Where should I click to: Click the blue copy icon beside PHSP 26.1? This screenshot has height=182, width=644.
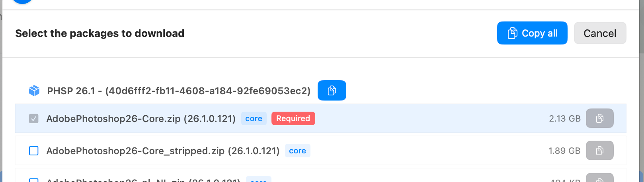pyautogui.click(x=332, y=91)
